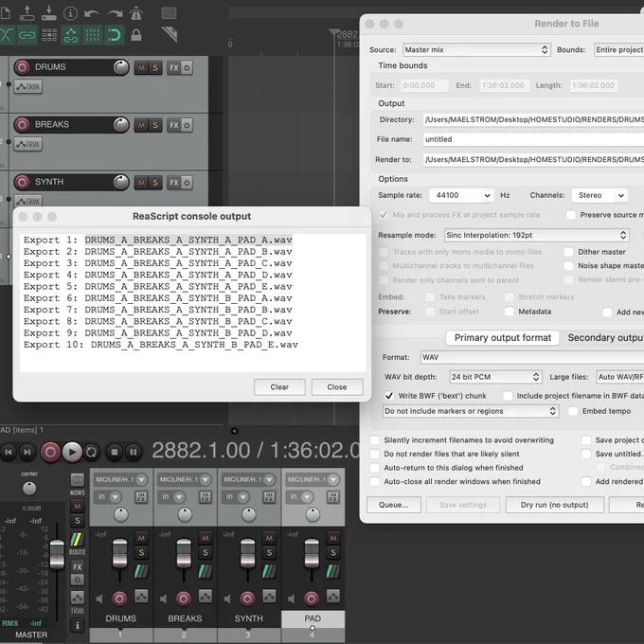Select the Secondary output format tab
Viewport: 644px width, 644px height.
604,337
